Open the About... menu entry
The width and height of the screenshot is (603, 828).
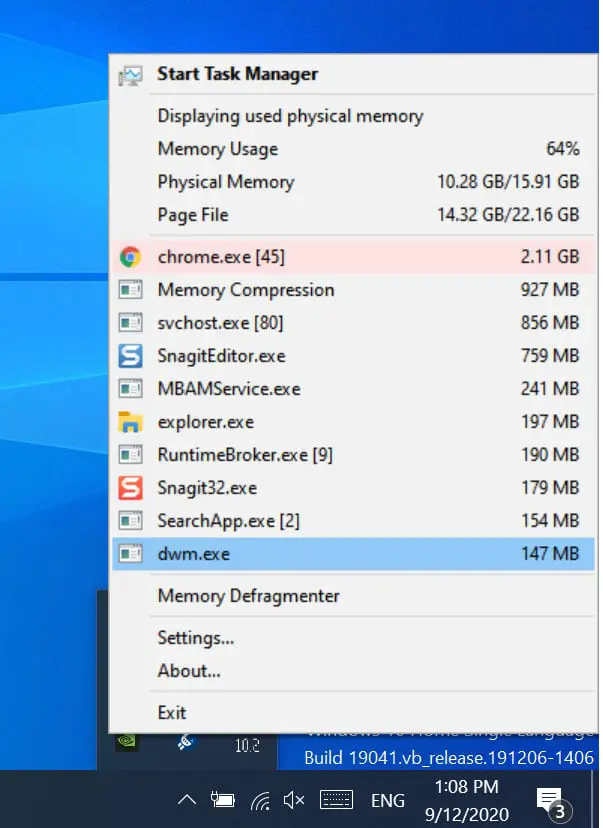[x=353, y=671]
